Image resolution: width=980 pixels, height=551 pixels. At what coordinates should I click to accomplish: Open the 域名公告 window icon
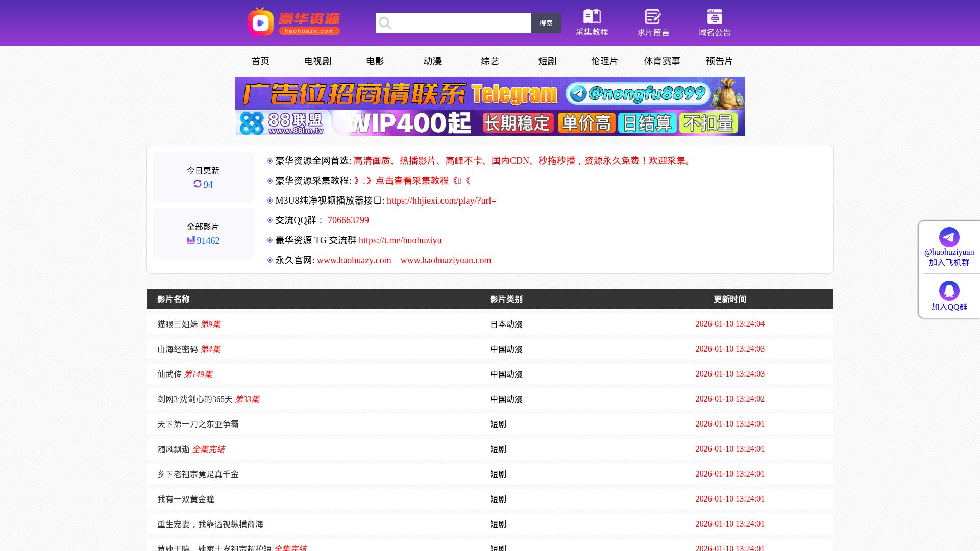coord(714,16)
